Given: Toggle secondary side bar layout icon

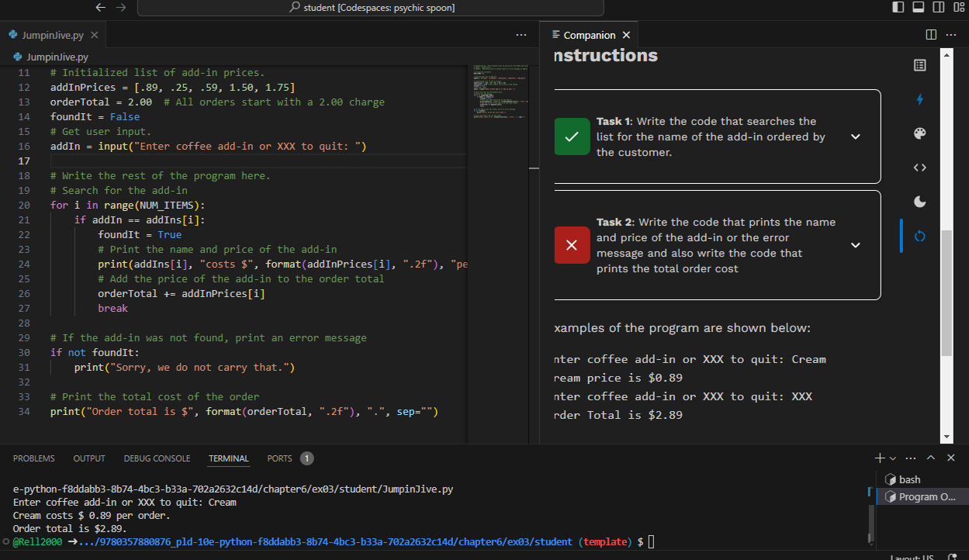Looking at the screenshot, I should tap(938, 7).
